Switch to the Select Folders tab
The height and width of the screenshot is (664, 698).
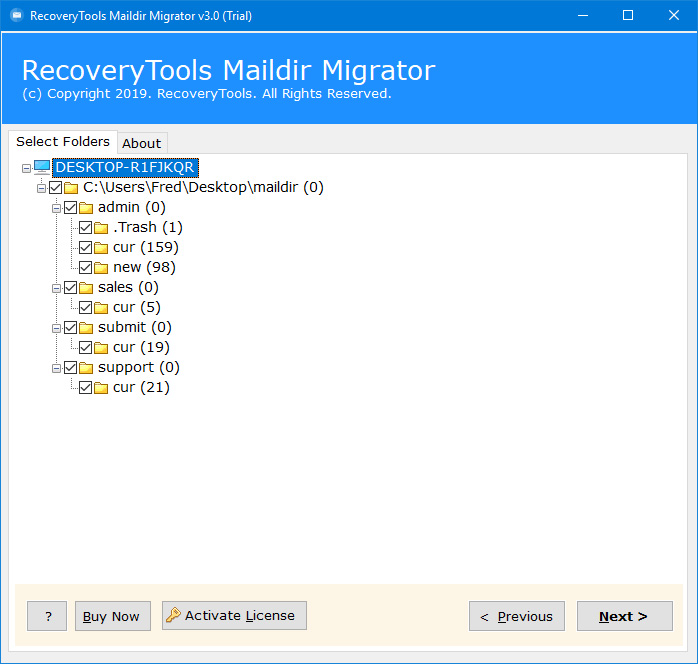tap(63, 142)
